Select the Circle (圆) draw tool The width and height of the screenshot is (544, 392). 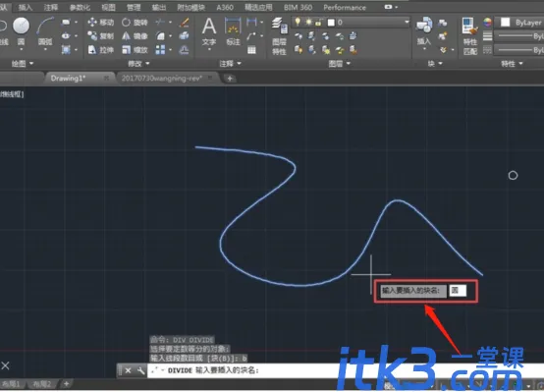pos(22,31)
